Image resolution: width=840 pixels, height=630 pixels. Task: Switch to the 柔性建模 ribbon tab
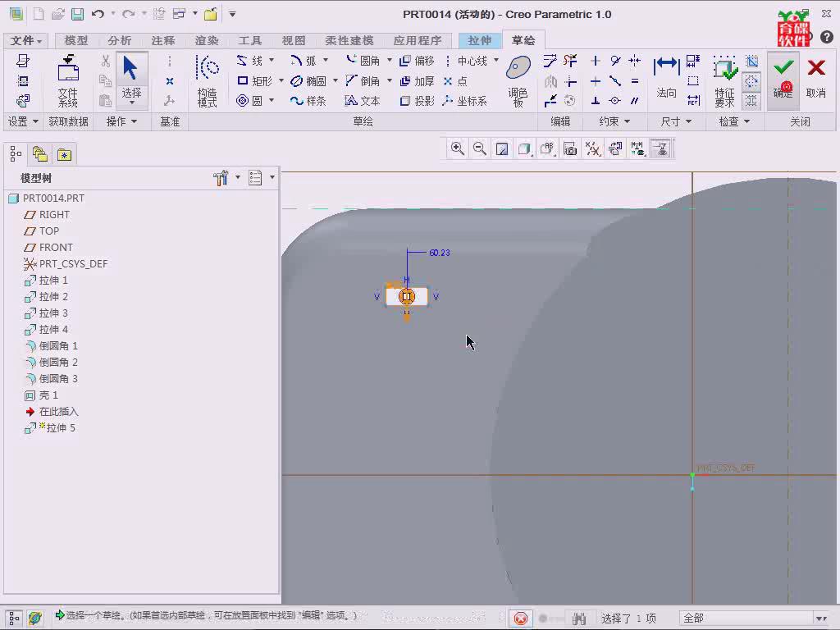[x=349, y=41]
